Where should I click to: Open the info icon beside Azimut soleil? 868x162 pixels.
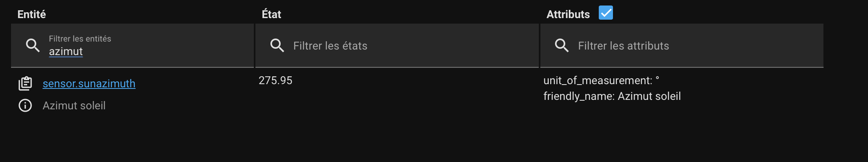[25, 105]
